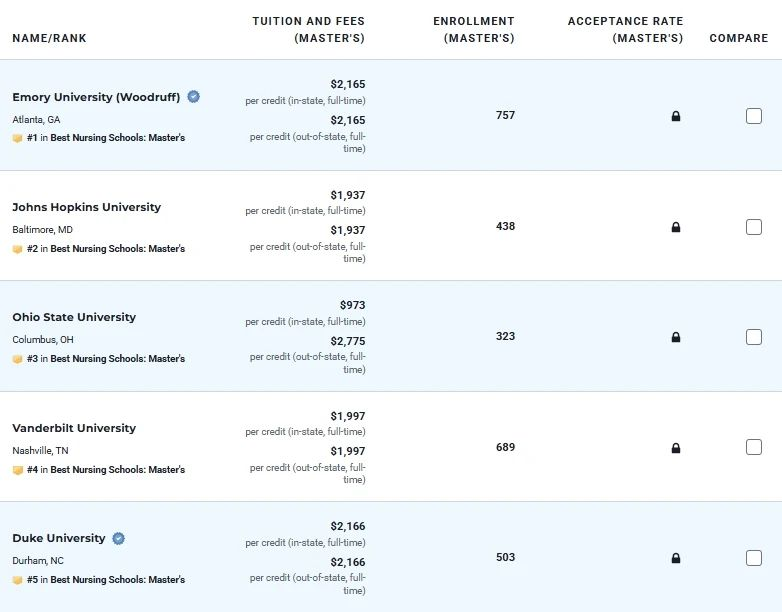Enable the compare checkbox for Vanderbilt University
Screen dimensions: 782x612
754,447
